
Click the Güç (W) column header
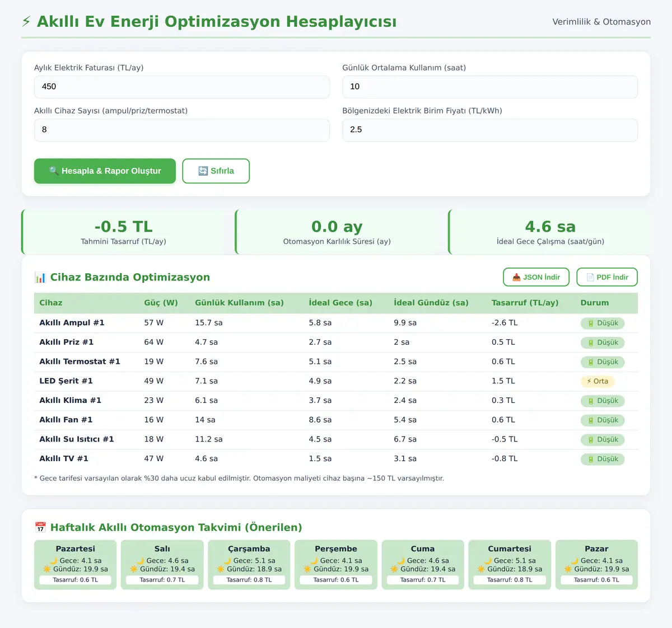point(161,303)
